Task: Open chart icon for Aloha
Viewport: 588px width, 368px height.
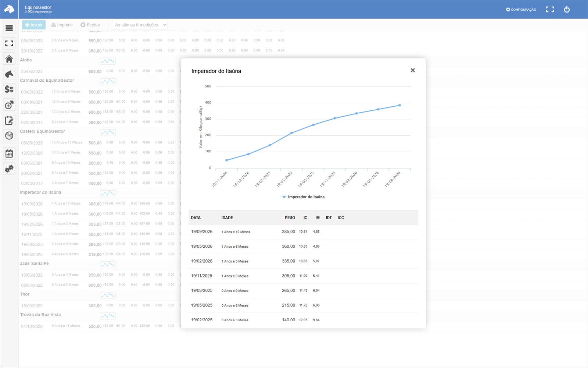Action: coord(108,61)
